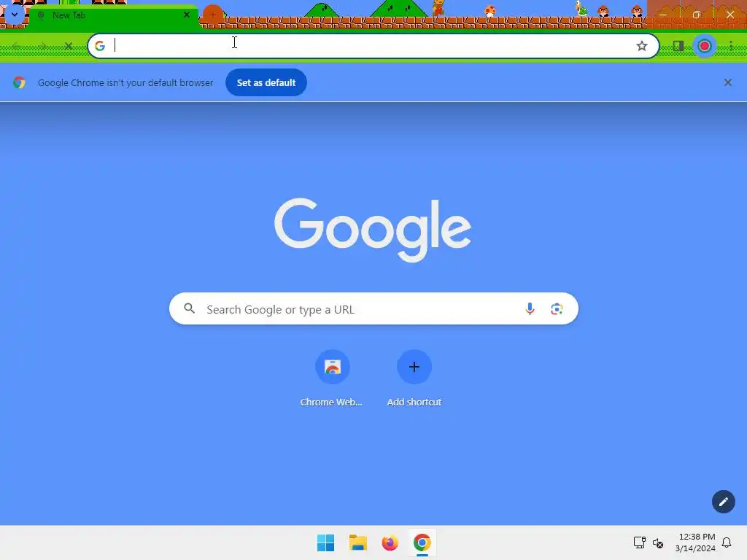Viewport: 747px width, 560px height.
Task: Start voice search with microphone icon
Action: click(530, 308)
